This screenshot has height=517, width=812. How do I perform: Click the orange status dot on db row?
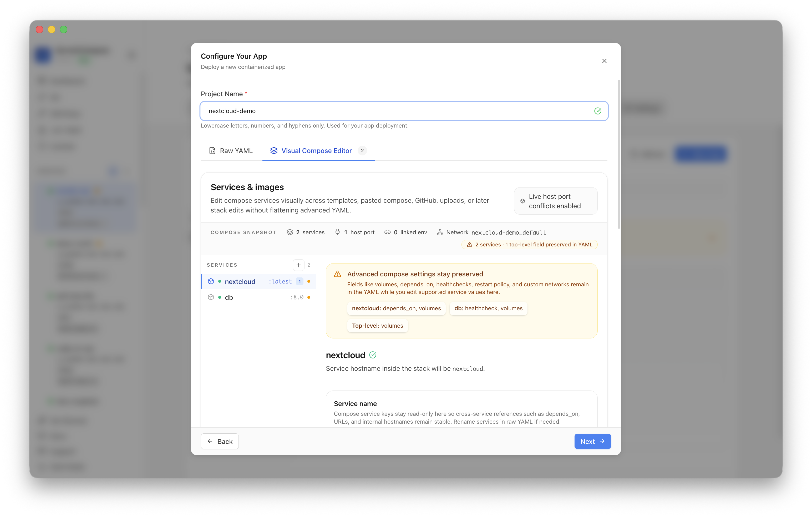308,297
